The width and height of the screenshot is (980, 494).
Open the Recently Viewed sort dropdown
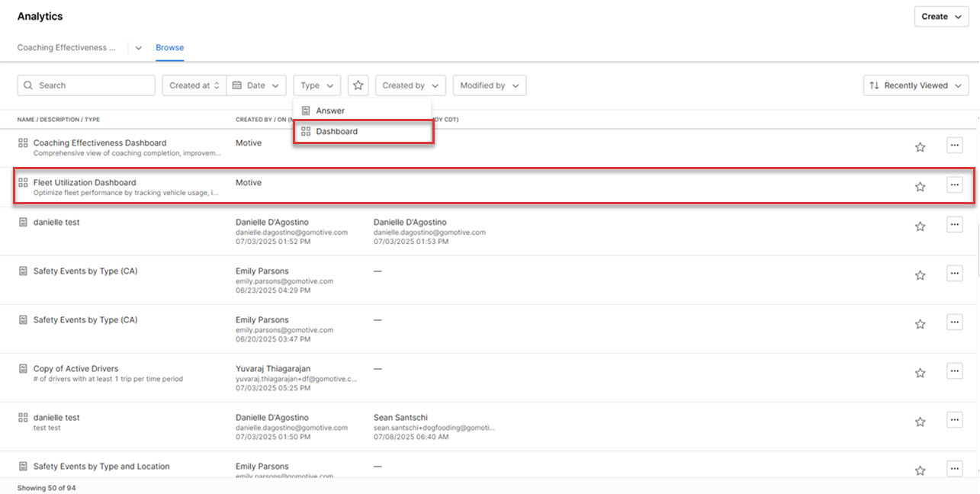(x=915, y=85)
